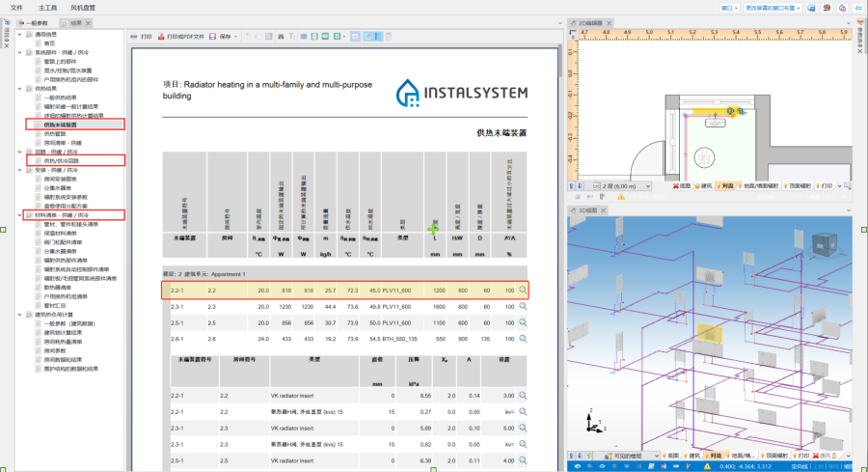Click the print to PDF file button
The height and width of the screenshot is (472, 868).
click(x=181, y=37)
